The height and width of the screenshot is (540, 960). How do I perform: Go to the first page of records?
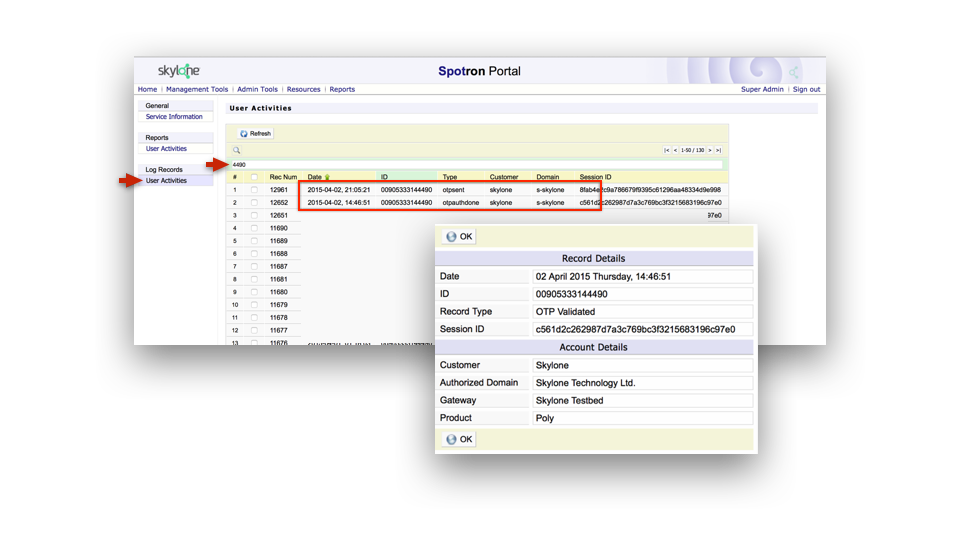point(667,150)
